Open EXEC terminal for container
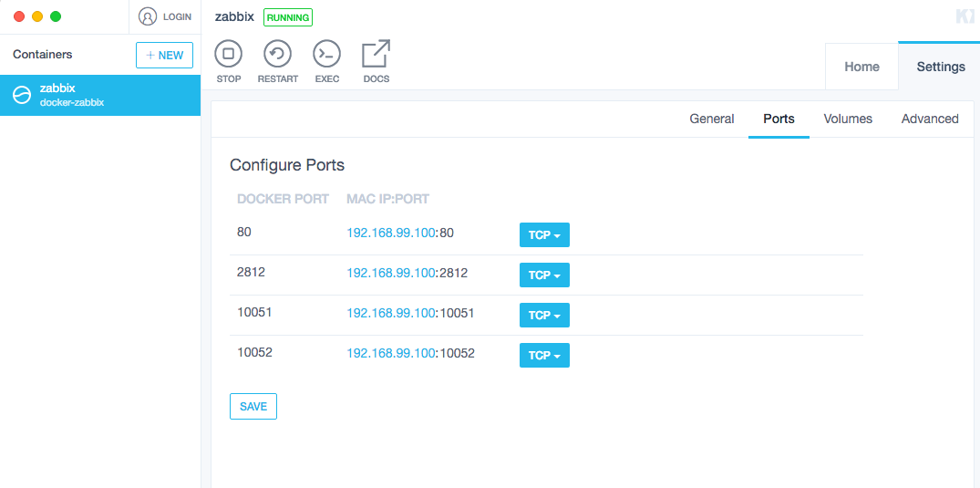This screenshot has height=488, width=980. [326, 55]
